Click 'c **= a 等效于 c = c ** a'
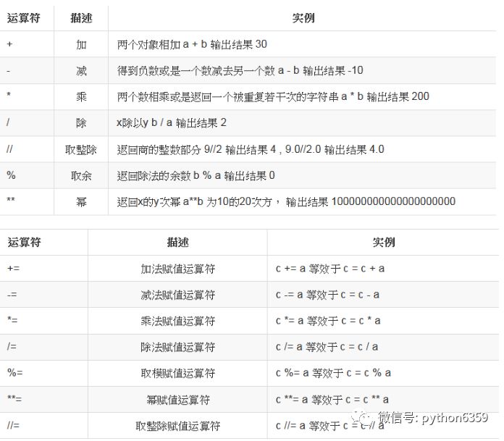This screenshot has height=441, width=504. point(332,400)
